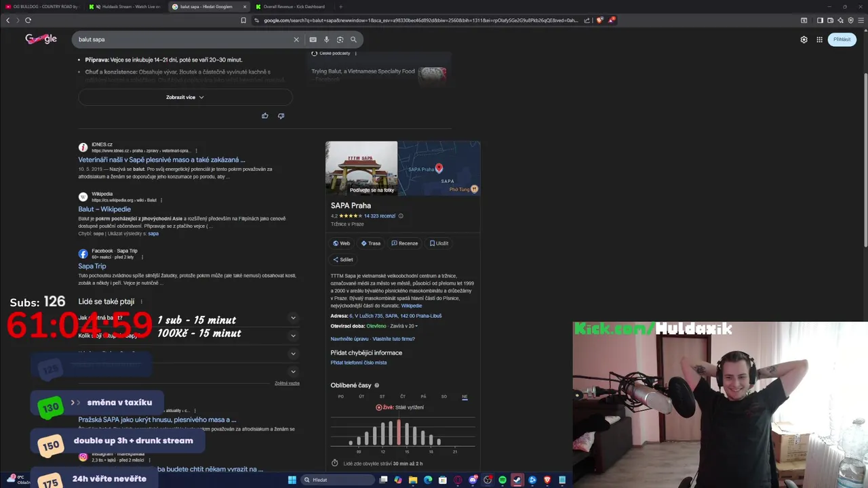Screen dimensions: 868x488
Task: Open more options for Wikipedia result
Action: tap(161, 200)
